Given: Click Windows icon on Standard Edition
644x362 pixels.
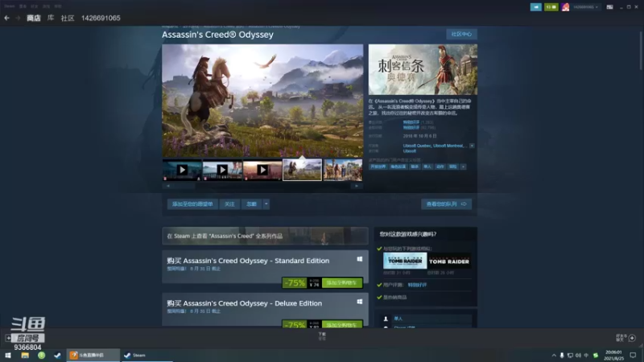Looking at the screenshot, I should (x=359, y=259).
